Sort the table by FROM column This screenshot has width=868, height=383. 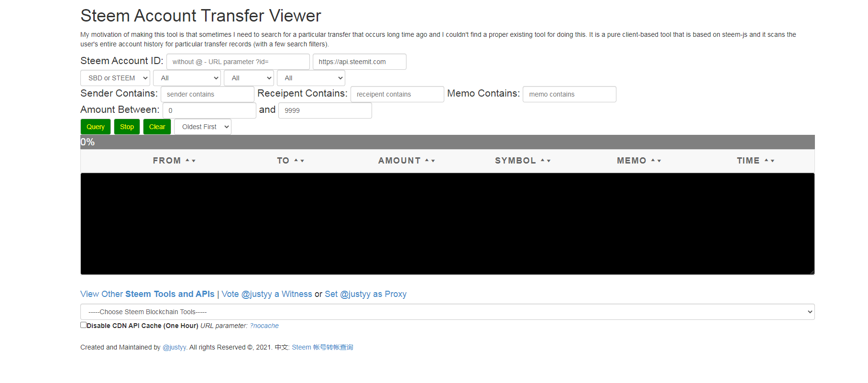tap(174, 161)
